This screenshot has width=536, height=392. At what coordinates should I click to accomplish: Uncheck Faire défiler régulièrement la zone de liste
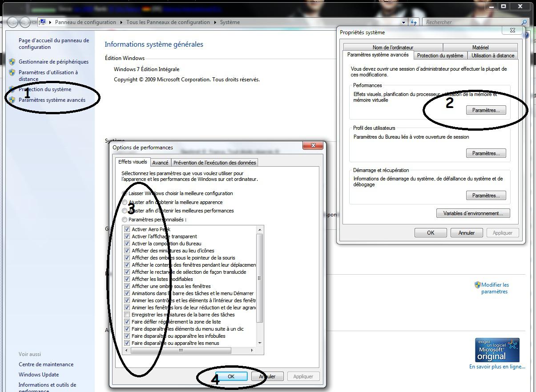pos(127,322)
